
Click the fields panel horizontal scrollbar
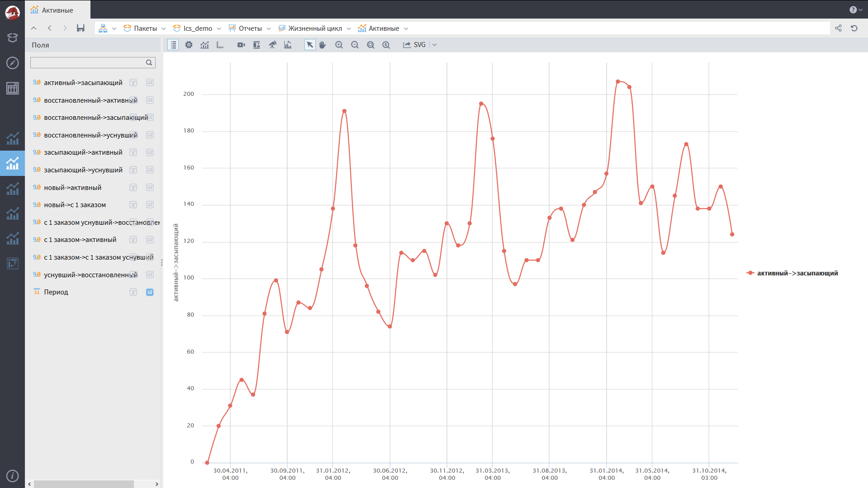click(84, 484)
